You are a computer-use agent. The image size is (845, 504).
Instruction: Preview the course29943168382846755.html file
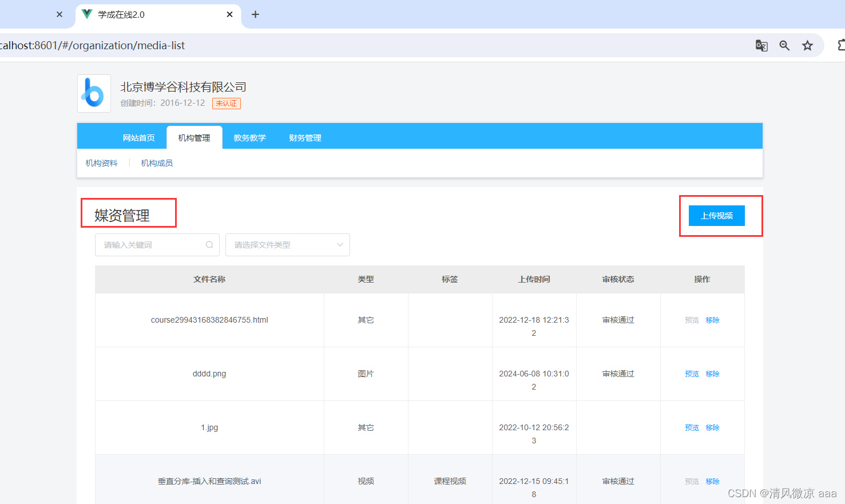pos(692,320)
